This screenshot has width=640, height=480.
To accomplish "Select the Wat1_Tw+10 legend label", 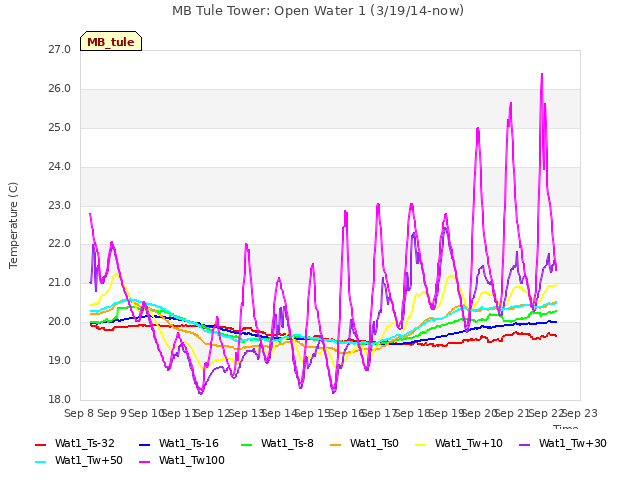I will coord(469,443).
